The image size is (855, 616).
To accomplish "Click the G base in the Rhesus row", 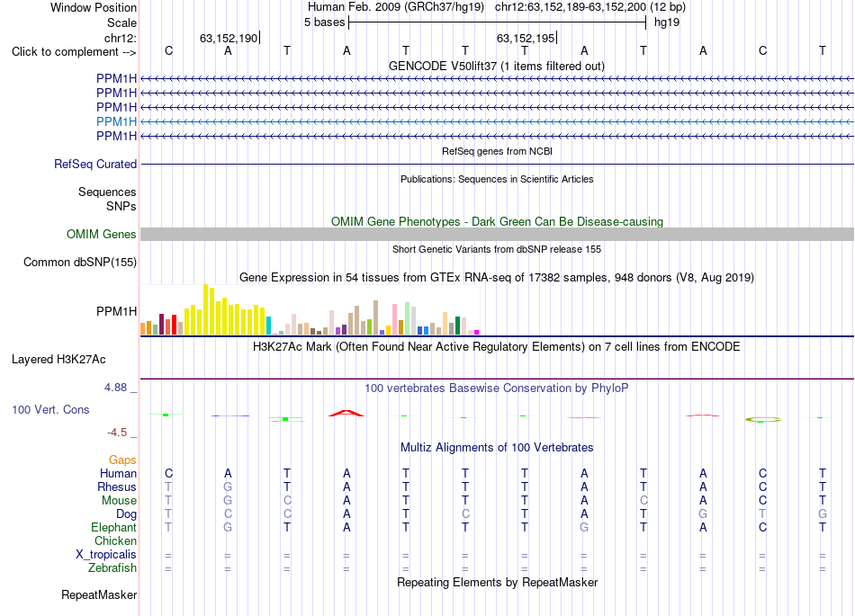I will pos(228,487).
